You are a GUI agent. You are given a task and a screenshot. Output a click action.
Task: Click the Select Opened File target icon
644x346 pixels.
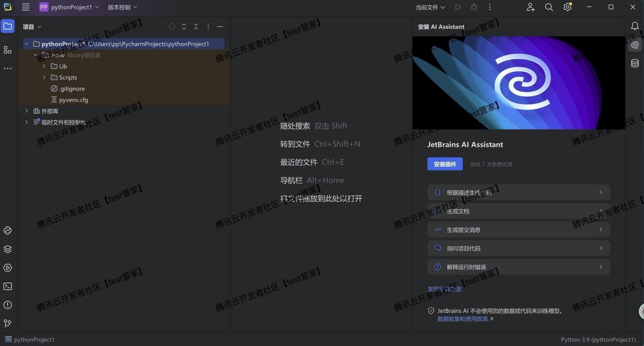pos(172,26)
